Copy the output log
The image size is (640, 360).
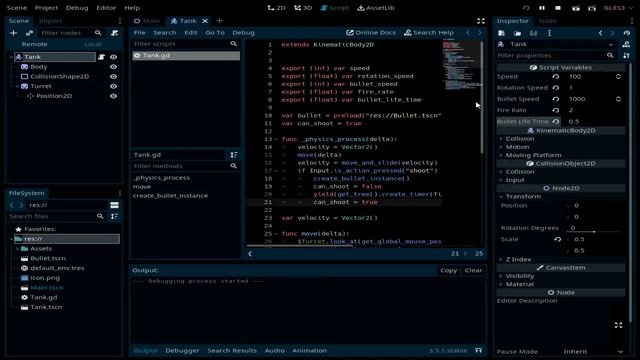point(448,270)
